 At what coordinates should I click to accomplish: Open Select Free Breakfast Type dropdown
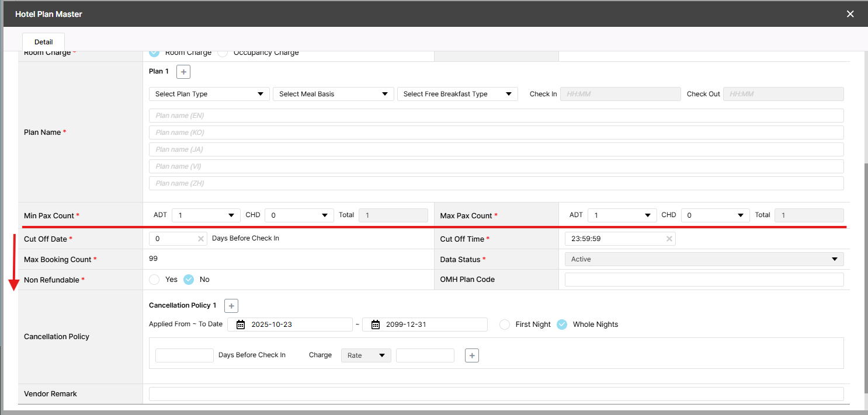[457, 94]
